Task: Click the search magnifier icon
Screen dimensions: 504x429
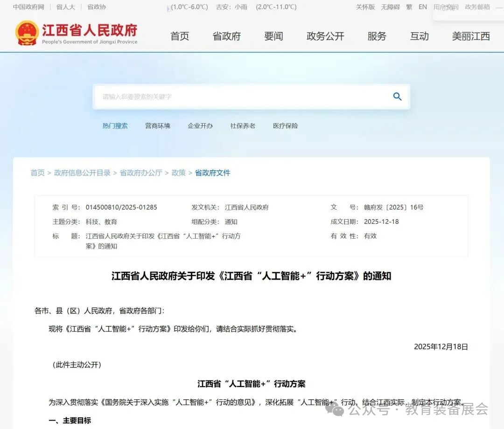Action: click(x=397, y=97)
